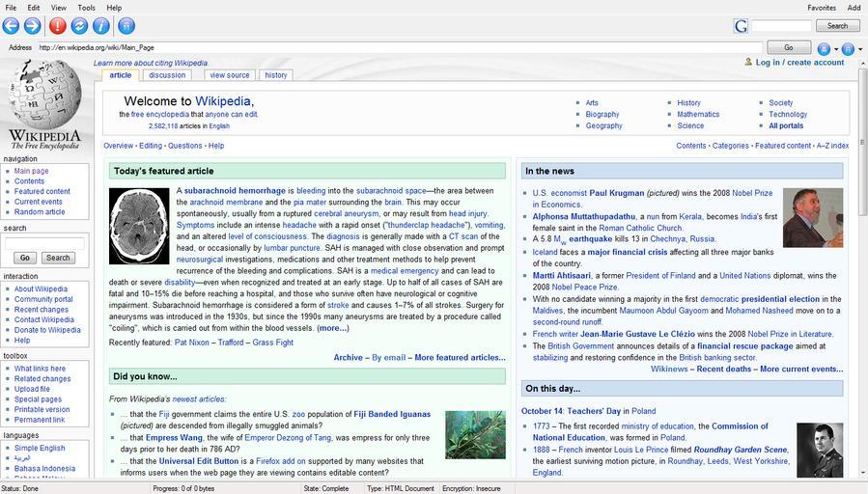Click the user icon beside Log in
The height and width of the screenshot is (494, 868).
point(748,62)
